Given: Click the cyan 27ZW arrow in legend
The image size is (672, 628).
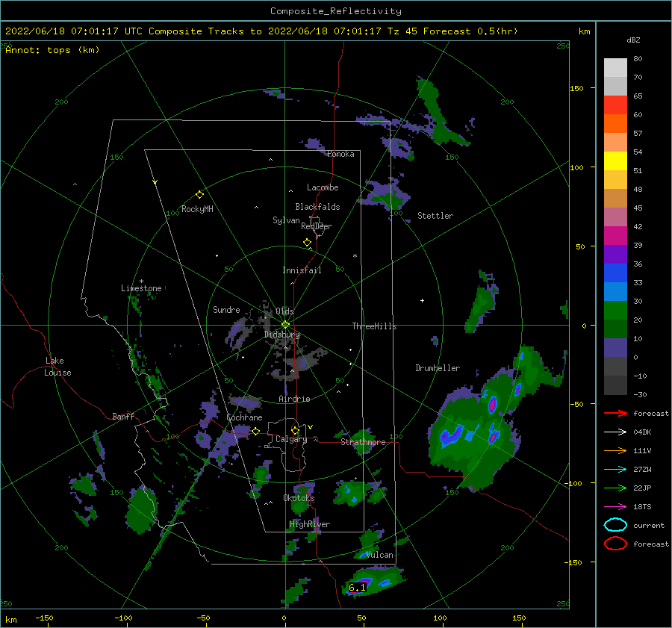Looking at the screenshot, I should point(615,470).
